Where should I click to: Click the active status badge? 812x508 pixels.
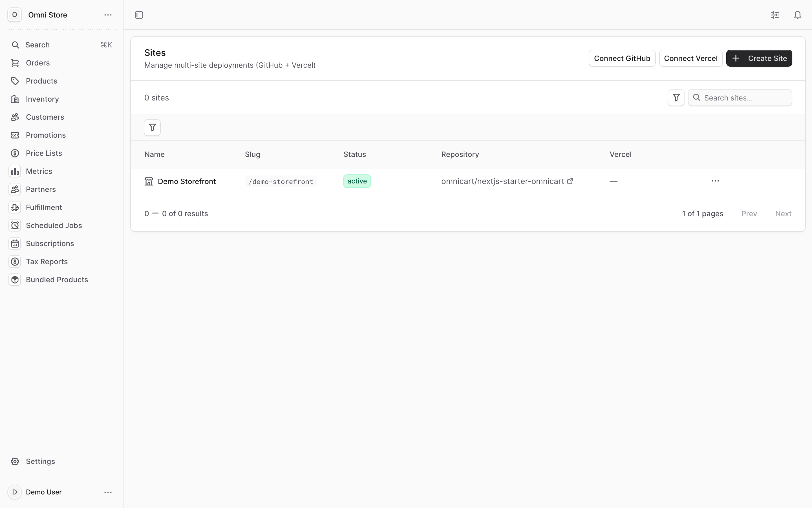357,181
